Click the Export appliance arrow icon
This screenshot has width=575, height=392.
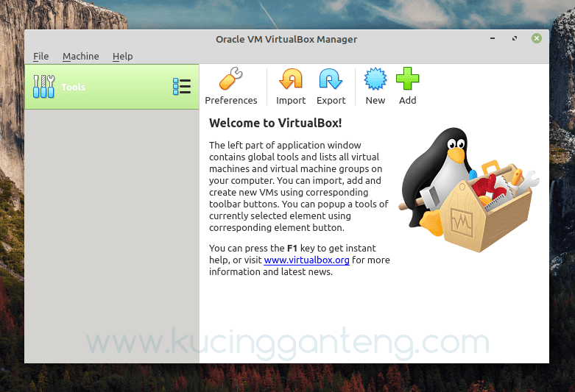331,79
